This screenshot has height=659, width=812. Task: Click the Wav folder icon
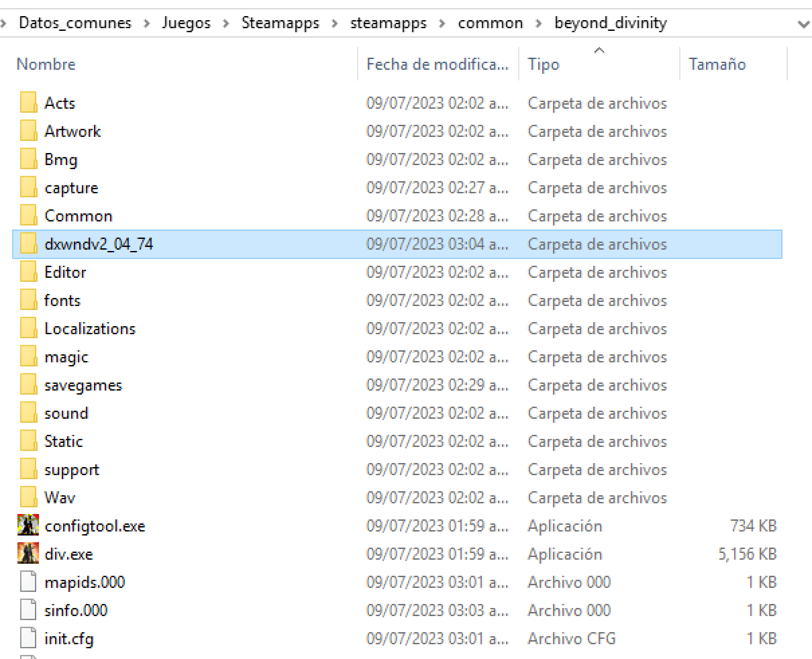pos(28,497)
